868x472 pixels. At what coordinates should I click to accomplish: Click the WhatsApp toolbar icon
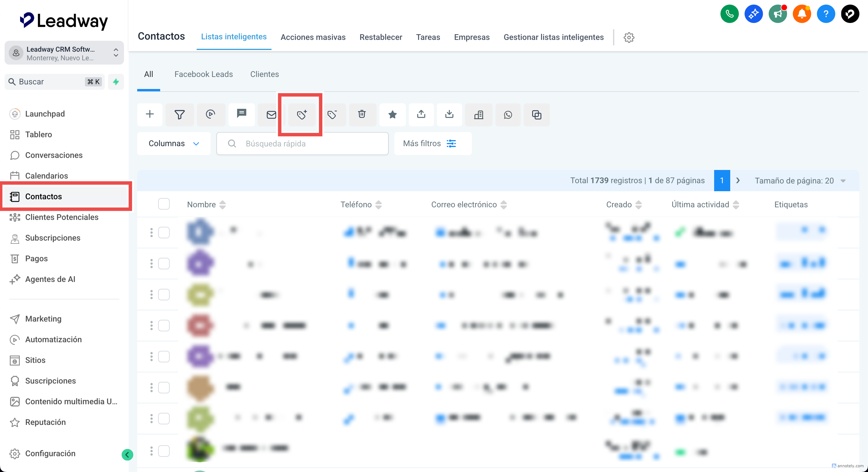coord(508,115)
